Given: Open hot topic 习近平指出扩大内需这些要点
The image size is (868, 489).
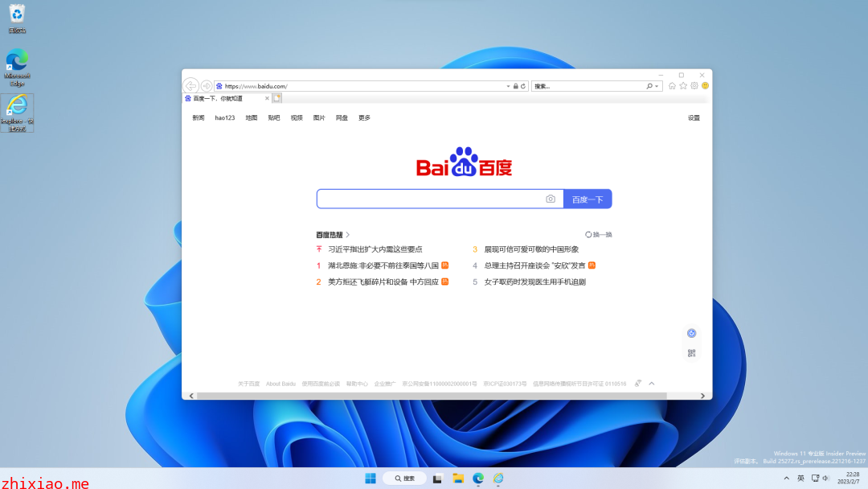Looking at the screenshot, I should (x=375, y=249).
